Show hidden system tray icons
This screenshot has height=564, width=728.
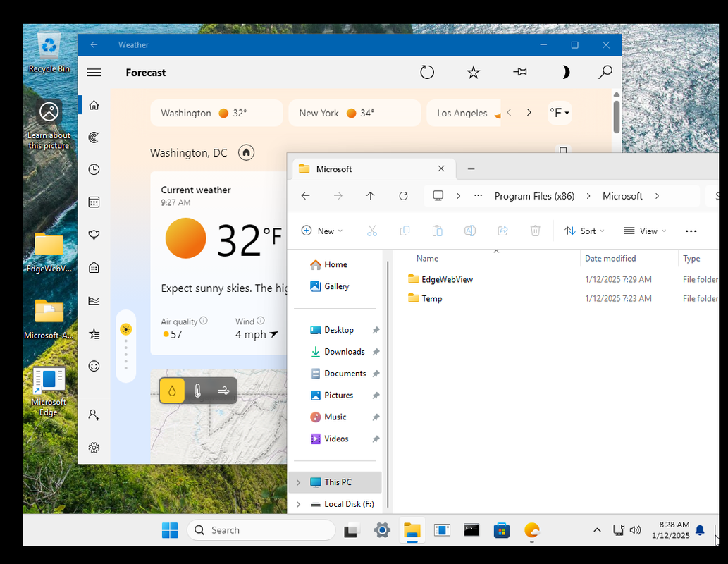tap(597, 530)
